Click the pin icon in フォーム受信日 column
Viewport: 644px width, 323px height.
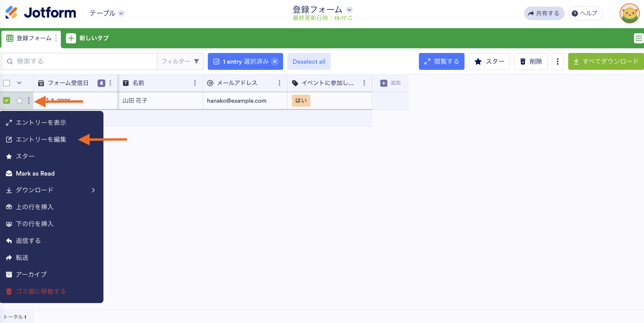click(x=101, y=83)
